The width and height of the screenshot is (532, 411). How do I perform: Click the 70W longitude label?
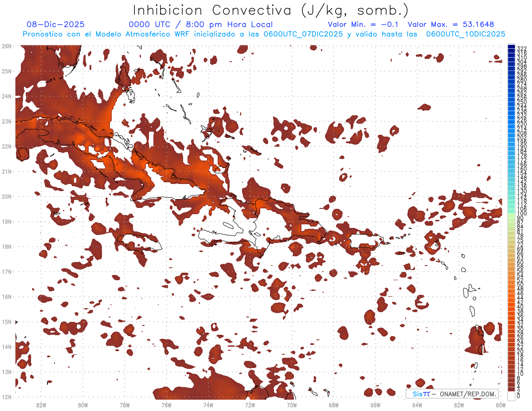point(292,405)
